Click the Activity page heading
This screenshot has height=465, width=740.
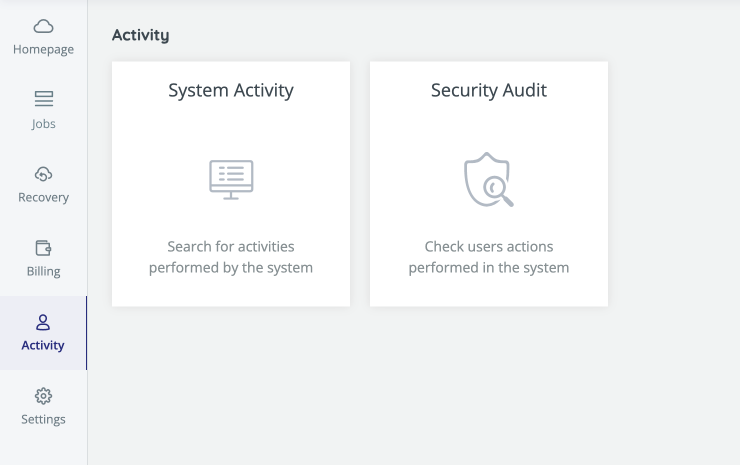coord(141,35)
